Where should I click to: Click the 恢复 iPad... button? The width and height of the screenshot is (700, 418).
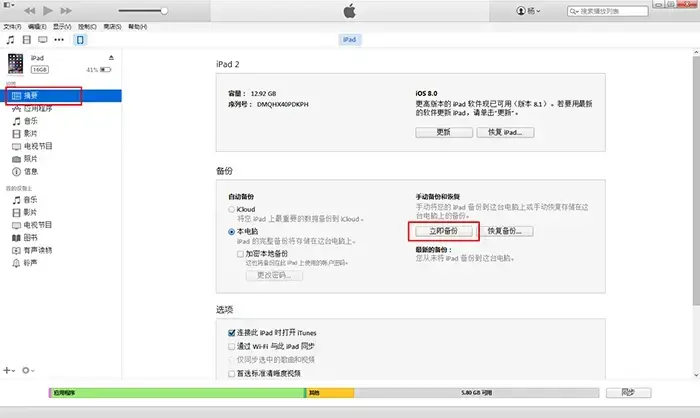point(505,132)
